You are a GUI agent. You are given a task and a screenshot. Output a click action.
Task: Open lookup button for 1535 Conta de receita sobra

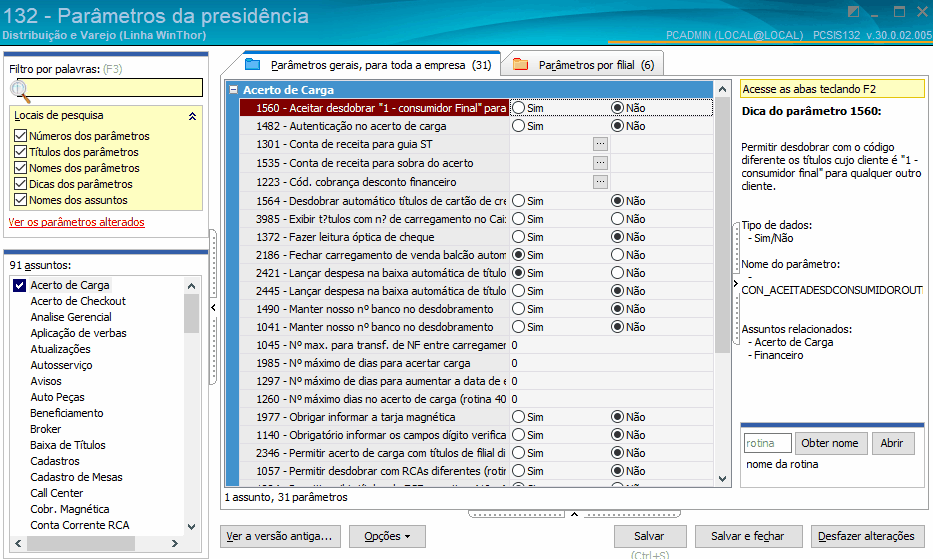(600, 163)
